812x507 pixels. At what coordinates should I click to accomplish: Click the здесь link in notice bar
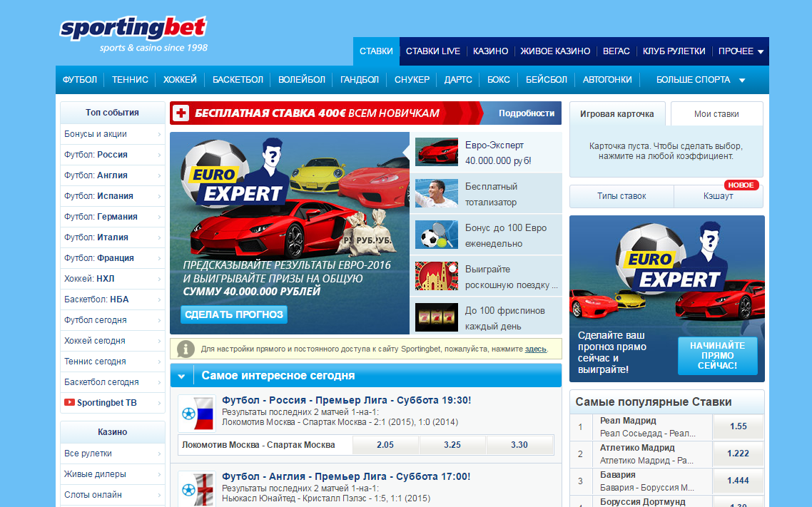[x=535, y=349]
